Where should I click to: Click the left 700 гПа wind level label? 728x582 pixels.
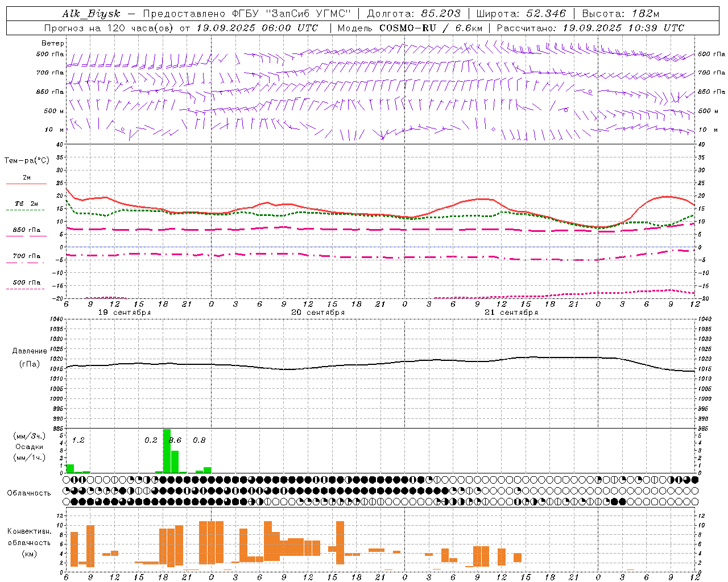(49, 73)
